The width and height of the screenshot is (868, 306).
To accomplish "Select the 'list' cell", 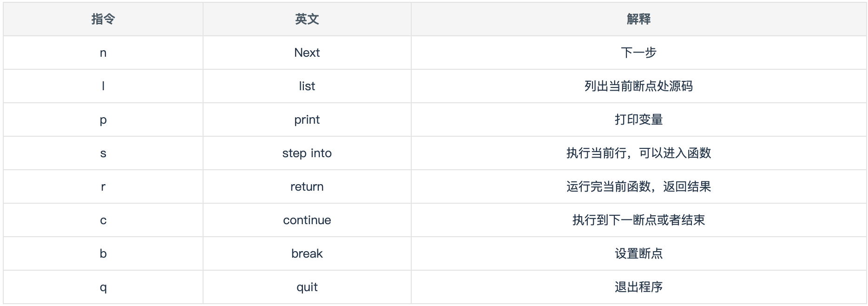I will click(x=307, y=86).
